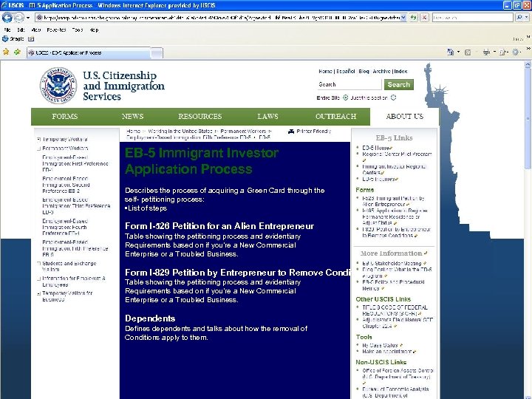This screenshot has height=399, width=532.
Task: Click the site Search text field
Action: (x=349, y=84)
